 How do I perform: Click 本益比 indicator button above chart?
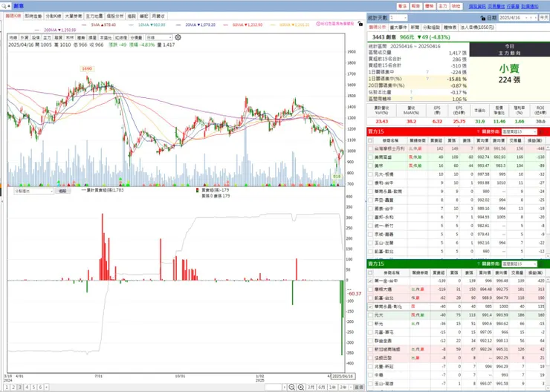[106, 37]
